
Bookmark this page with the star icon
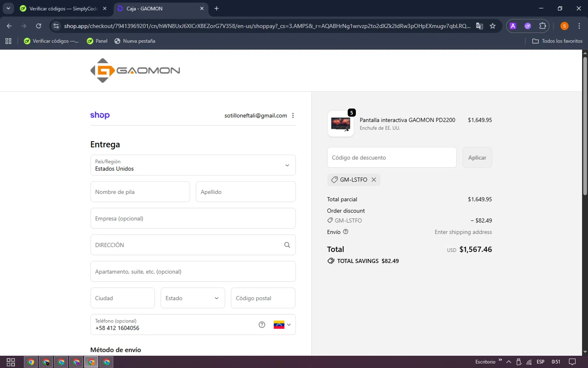pos(493,26)
